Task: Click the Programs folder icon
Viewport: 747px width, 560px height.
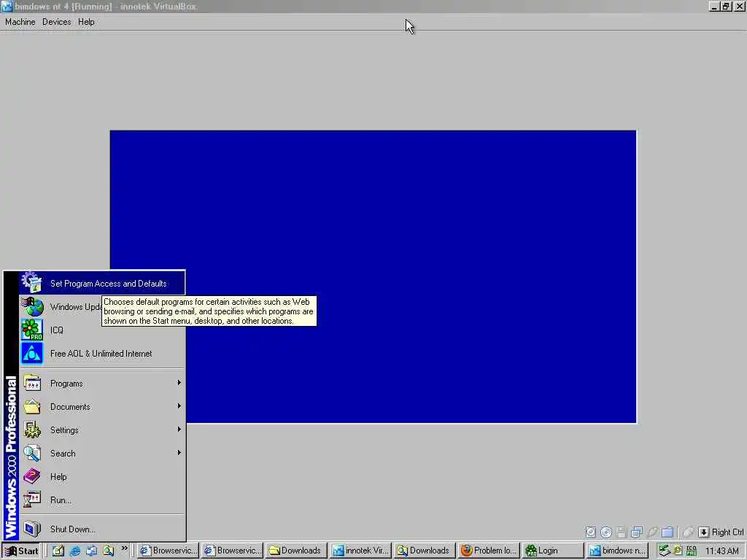Action: [x=32, y=384]
